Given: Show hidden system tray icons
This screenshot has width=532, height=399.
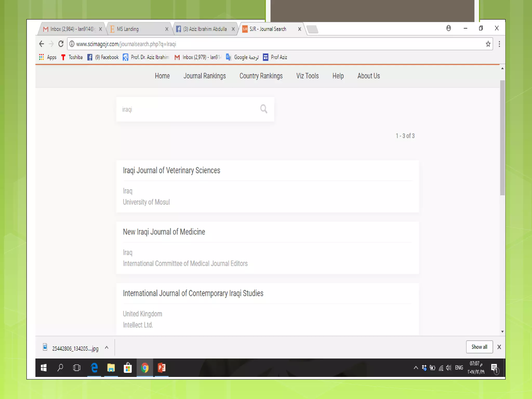Looking at the screenshot, I should click(x=416, y=368).
